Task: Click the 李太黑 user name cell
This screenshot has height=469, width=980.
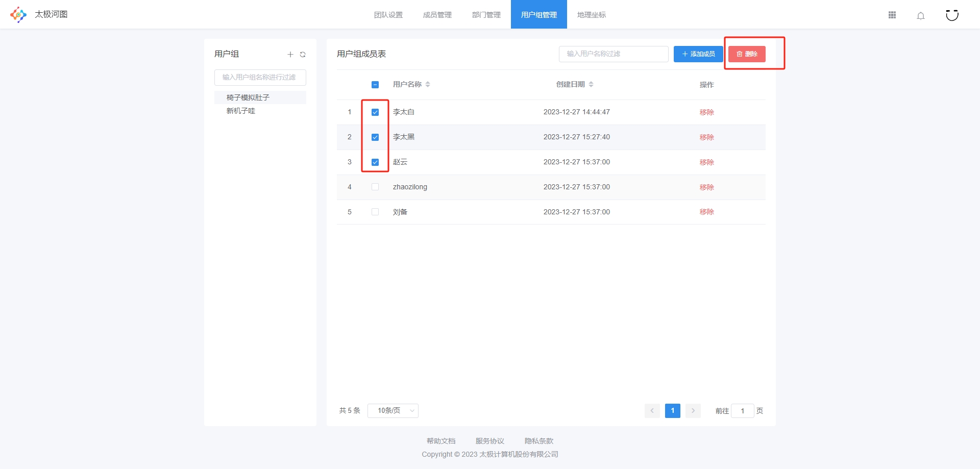Action: [x=404, y=137]
